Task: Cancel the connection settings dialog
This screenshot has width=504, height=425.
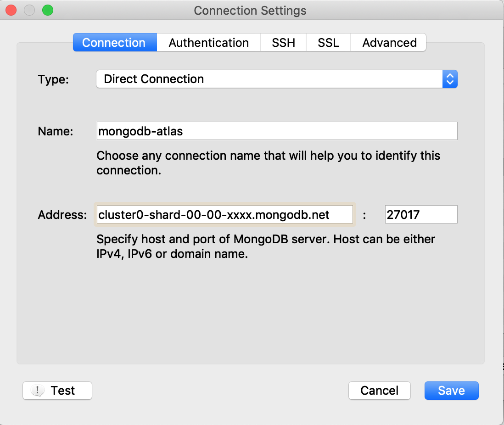Action: pyautogui.click(x=379, y=391)
